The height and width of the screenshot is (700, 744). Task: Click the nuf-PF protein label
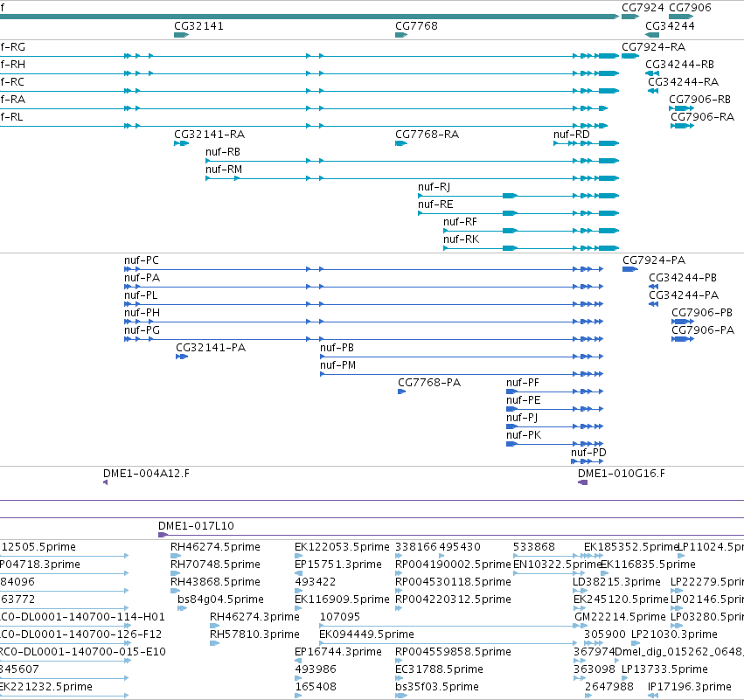[523, 383]
